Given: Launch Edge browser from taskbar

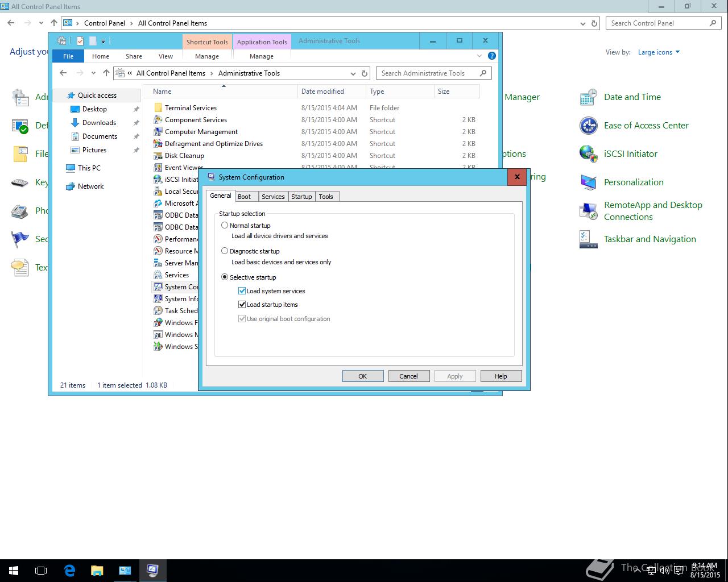Looking at the screenshot, I should pos(69,571).
